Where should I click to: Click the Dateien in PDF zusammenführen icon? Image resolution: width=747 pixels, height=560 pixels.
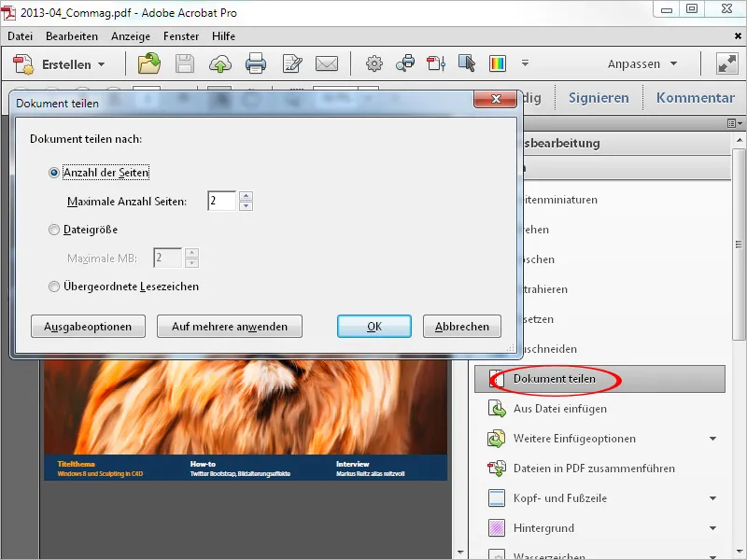tap(497, 469)
